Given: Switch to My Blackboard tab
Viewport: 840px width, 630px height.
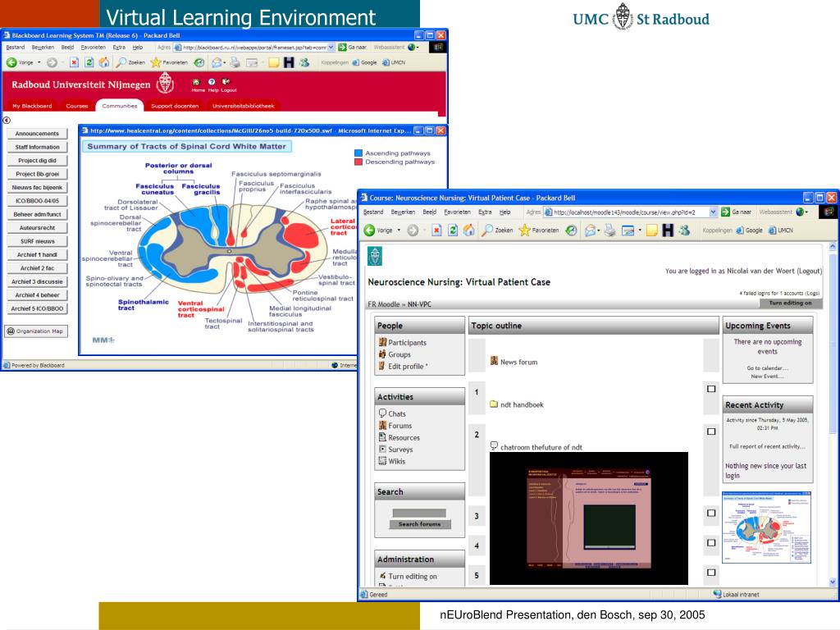Looking at the screenshot, I should point(32,106).
